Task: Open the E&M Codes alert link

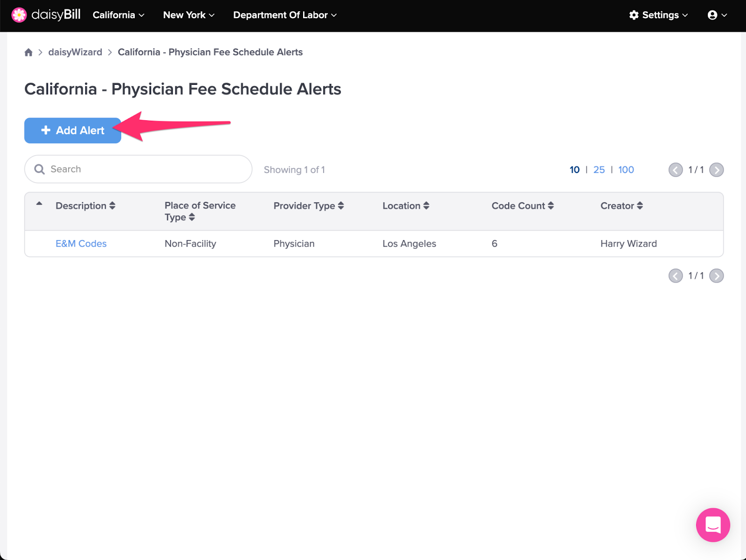Action: [x=81, y=244]
